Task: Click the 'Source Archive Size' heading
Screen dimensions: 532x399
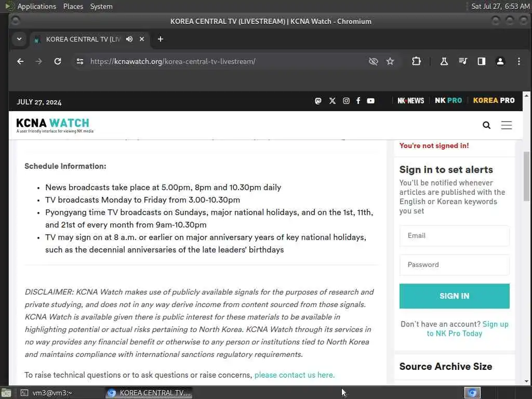Action: click(445, 366)
